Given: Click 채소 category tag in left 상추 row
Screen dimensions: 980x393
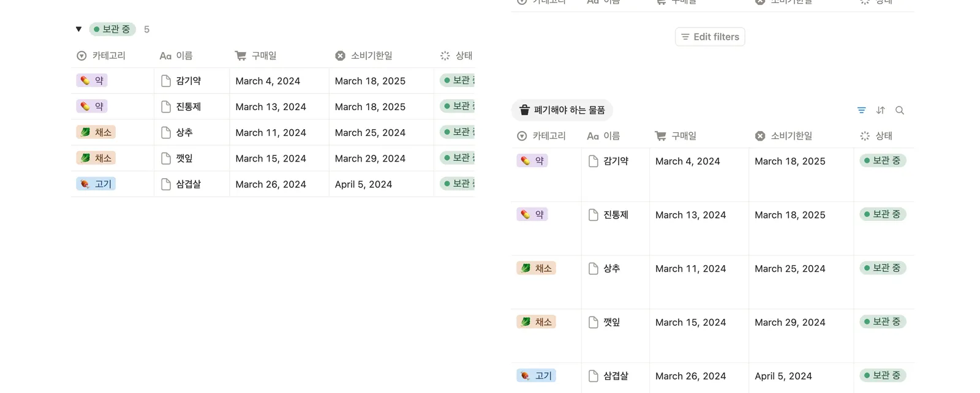Looking at the screenshot, I should pyautogui.click(x=96, y=132).
